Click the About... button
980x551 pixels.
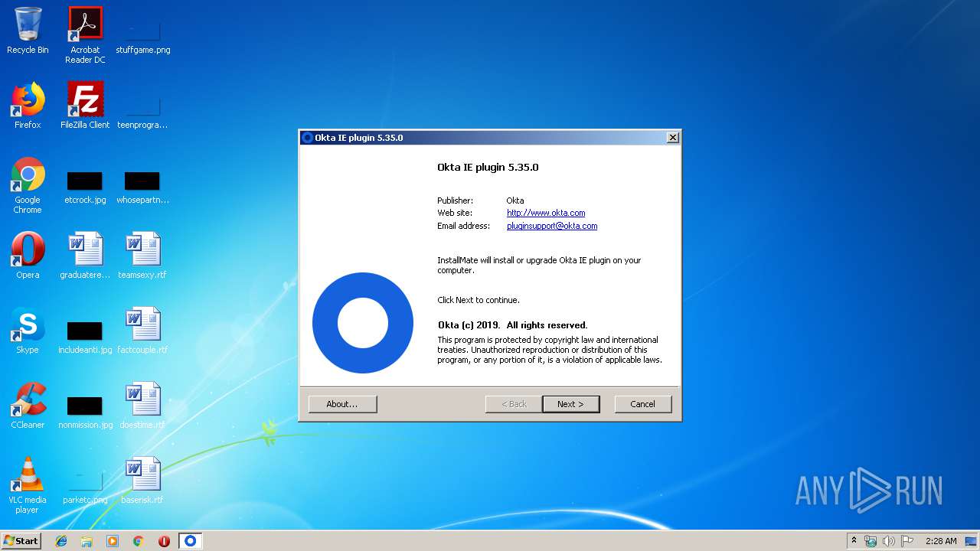click(342, 404)
